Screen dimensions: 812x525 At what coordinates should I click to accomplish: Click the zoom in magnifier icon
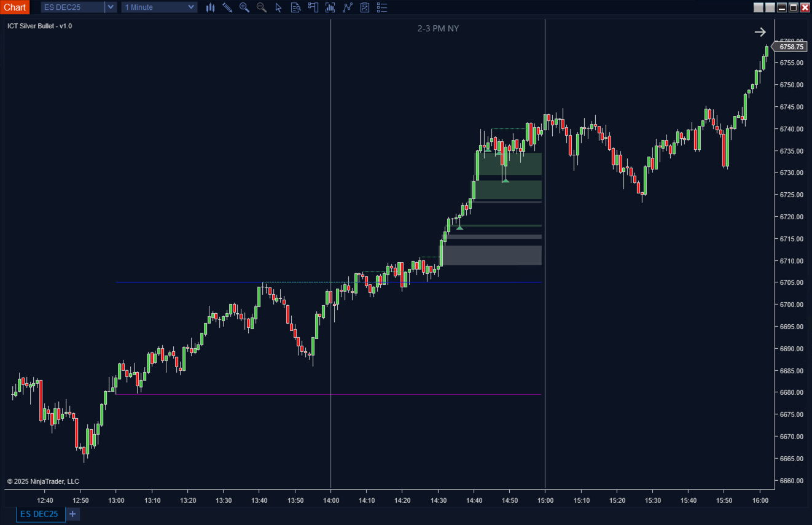244,7
